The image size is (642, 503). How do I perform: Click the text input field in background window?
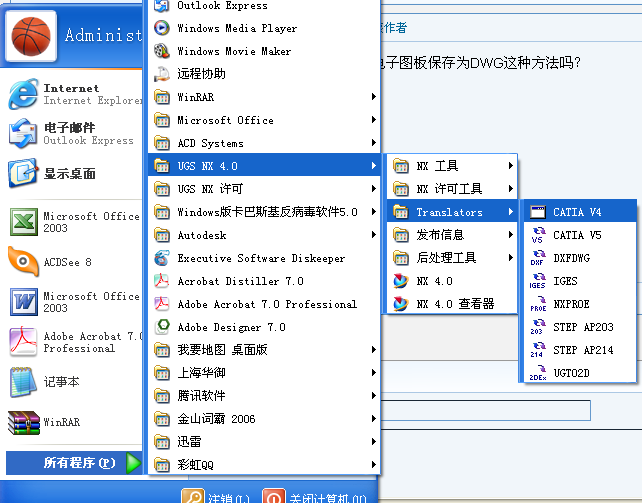(x=485, y=410)
